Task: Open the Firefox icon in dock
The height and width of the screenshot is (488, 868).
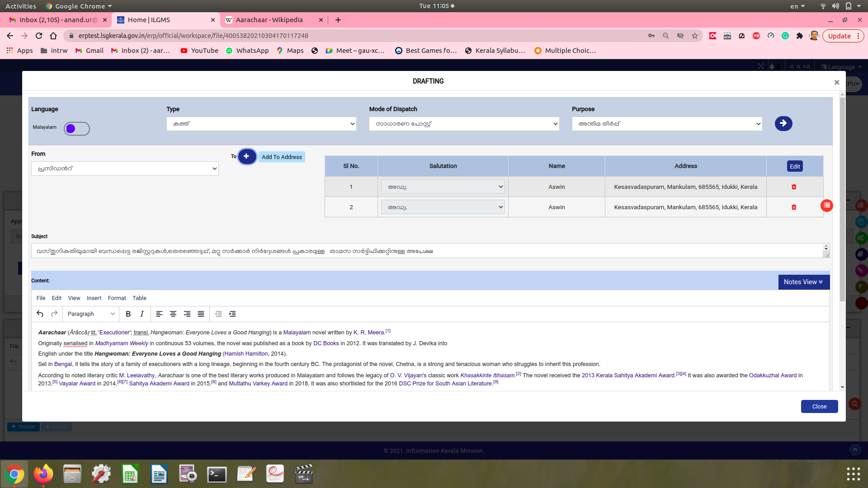Action: pyautogui.click(x=43, y=474)
